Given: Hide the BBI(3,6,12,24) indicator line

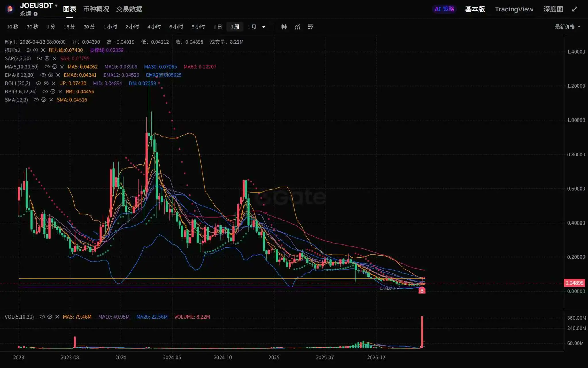Looking at the screenshot, I should click(x=45, y=92).
